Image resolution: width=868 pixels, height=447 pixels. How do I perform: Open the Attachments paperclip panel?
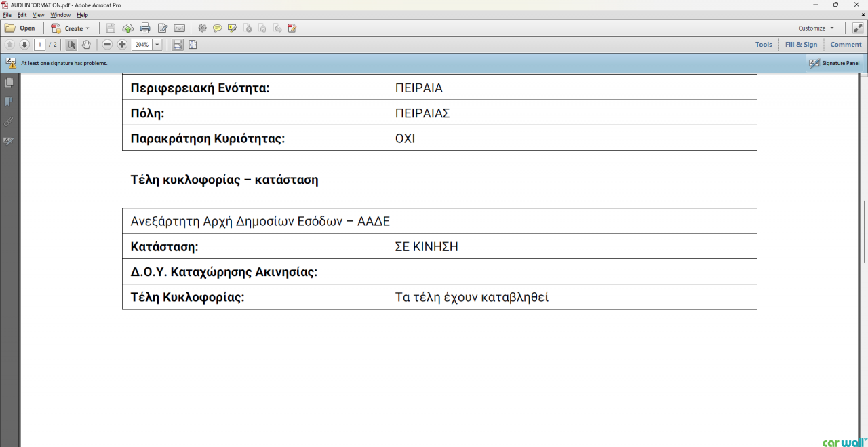point(9,121)
